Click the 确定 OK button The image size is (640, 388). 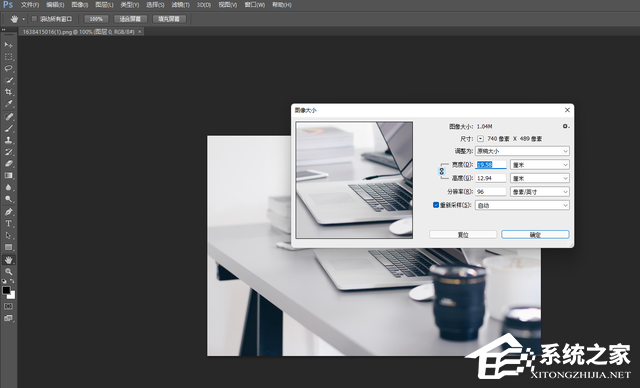click(x=535, y=235)
